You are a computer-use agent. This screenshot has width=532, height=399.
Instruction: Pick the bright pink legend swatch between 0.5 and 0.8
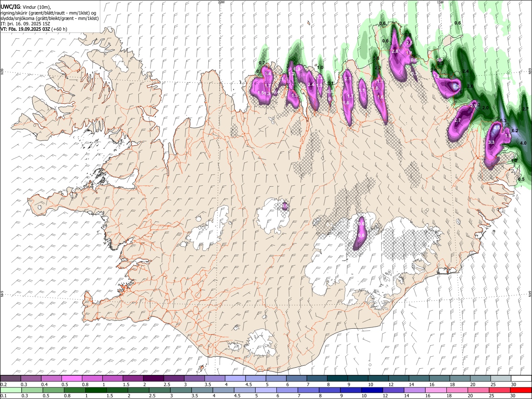(72, 379)
